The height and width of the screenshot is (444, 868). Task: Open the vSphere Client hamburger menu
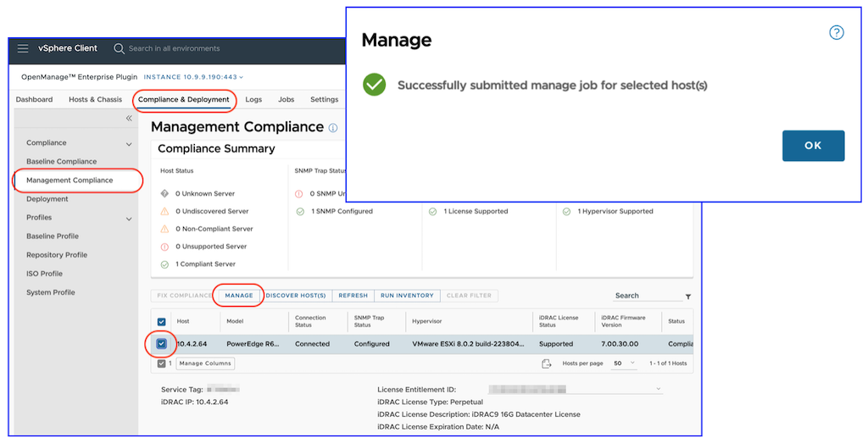coord(23,48)
